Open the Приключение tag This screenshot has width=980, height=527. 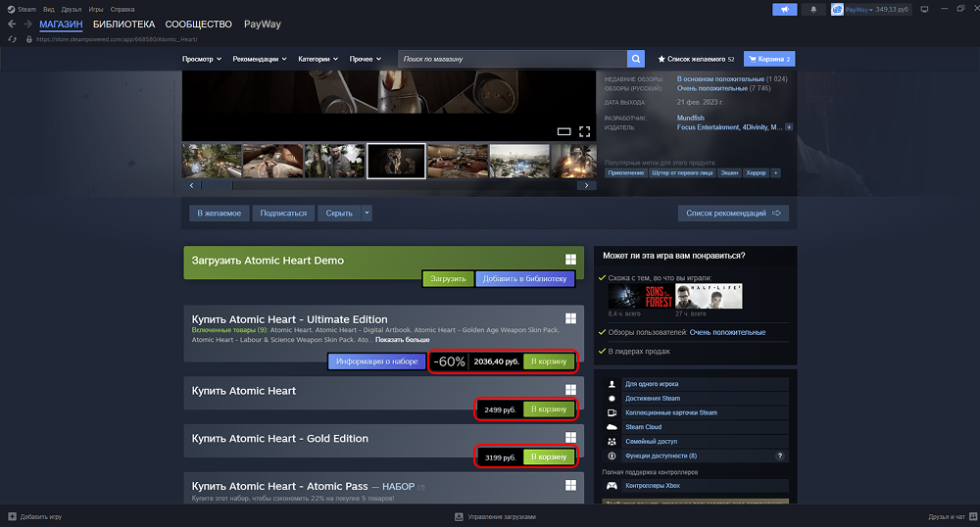pos(625,173)
